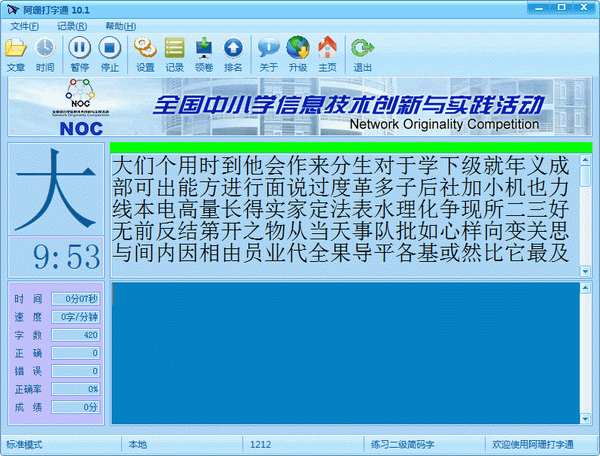Minimize the 阿珊打字通 window

[x=539, y=7]
